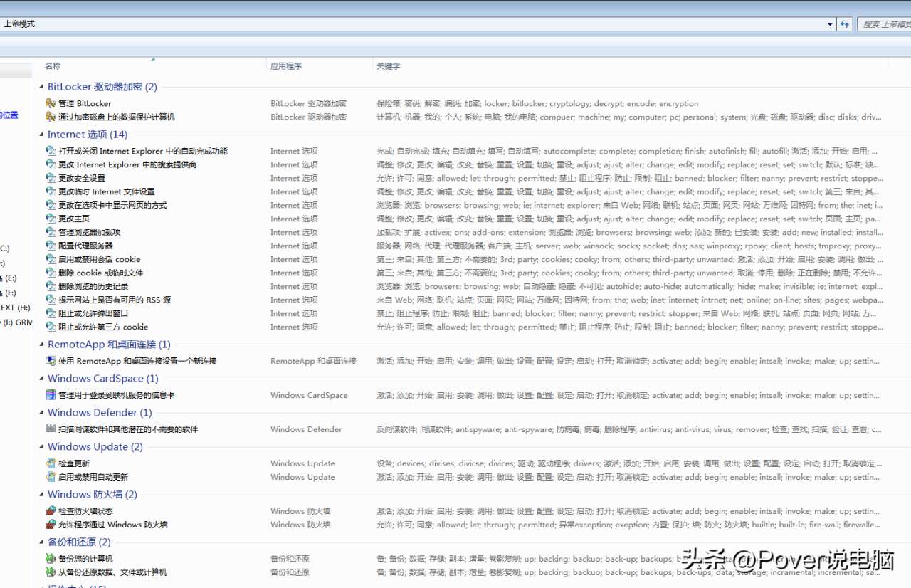Click the Windows Defender 扫描间谍软件 icon

pos(51,429)
